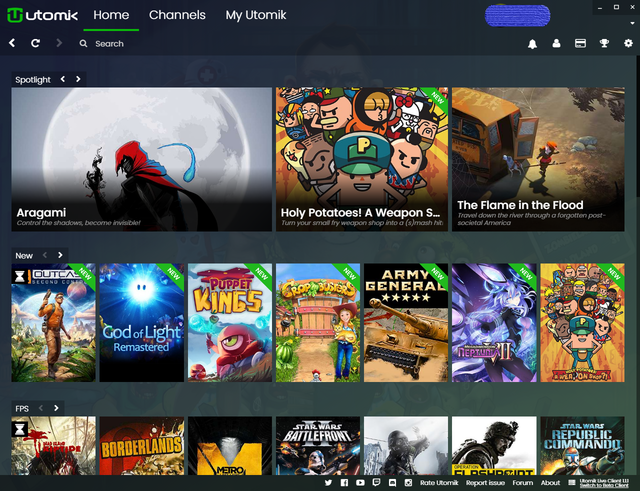Open Holy Potatoes cover in New row
Screen dimensions: 640x491
pos(582,322)
